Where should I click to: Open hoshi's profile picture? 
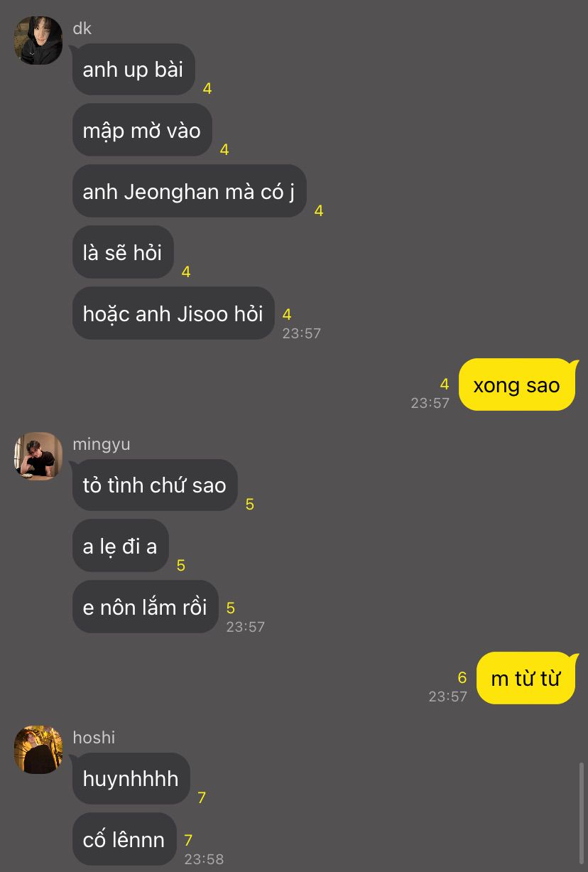(38, 750)
